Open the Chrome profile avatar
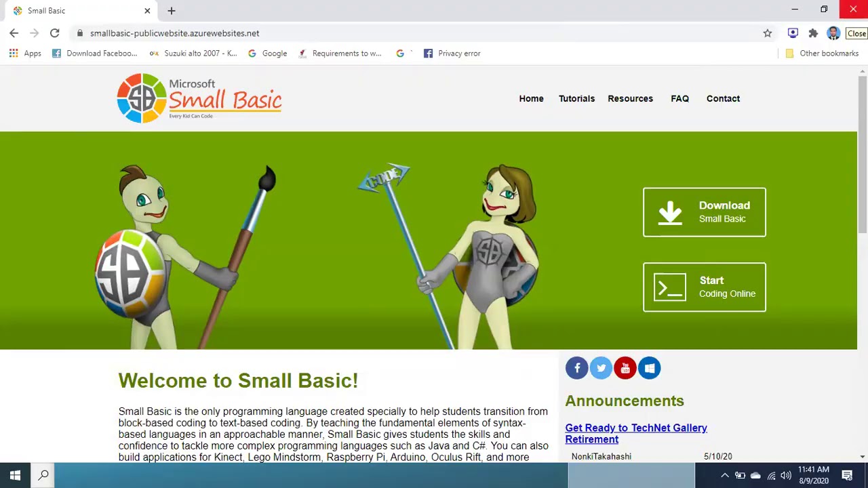Viewport: 868px width, 488px height. (833, 33)
